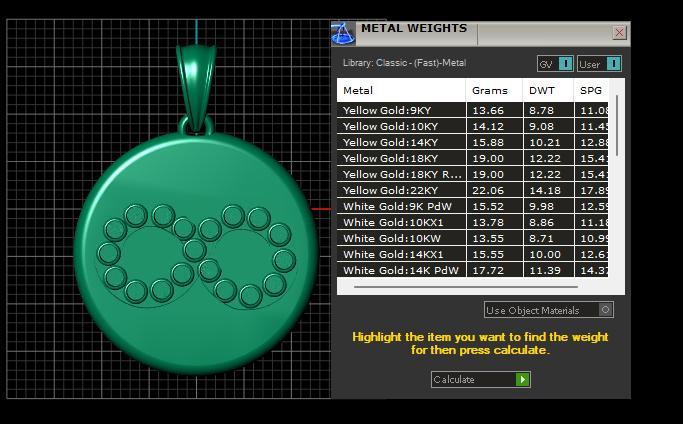
Task: Select the Yellow Gold:14KY row
Action: [473, 142]
